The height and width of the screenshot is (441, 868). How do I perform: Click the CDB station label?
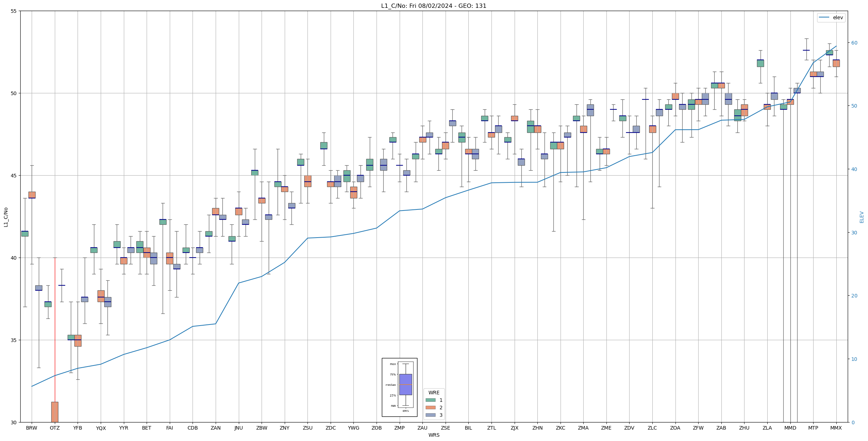pos(193,428)
